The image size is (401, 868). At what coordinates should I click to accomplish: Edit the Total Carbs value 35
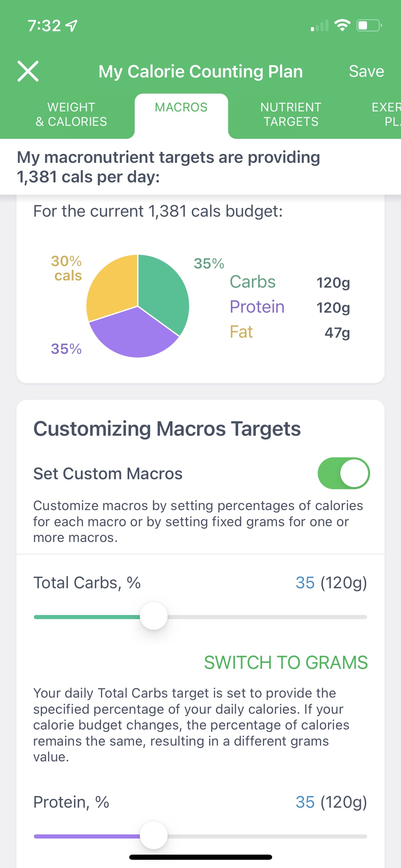305,583
